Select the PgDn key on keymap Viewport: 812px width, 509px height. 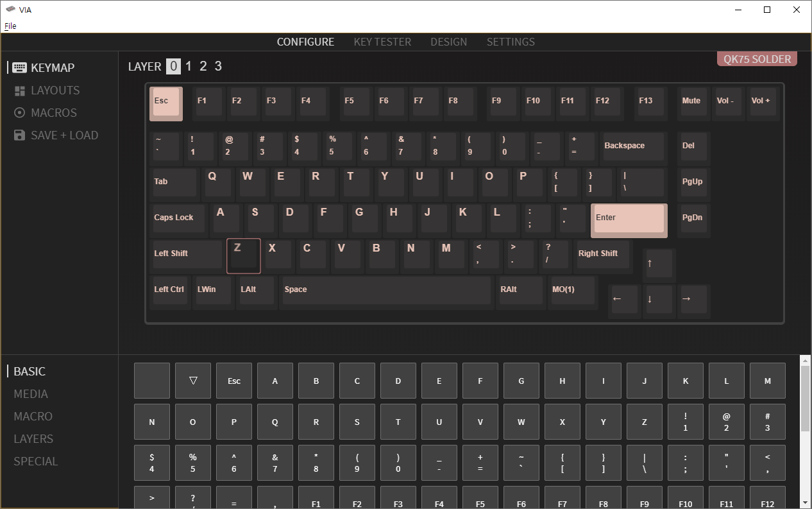(693, 221)
